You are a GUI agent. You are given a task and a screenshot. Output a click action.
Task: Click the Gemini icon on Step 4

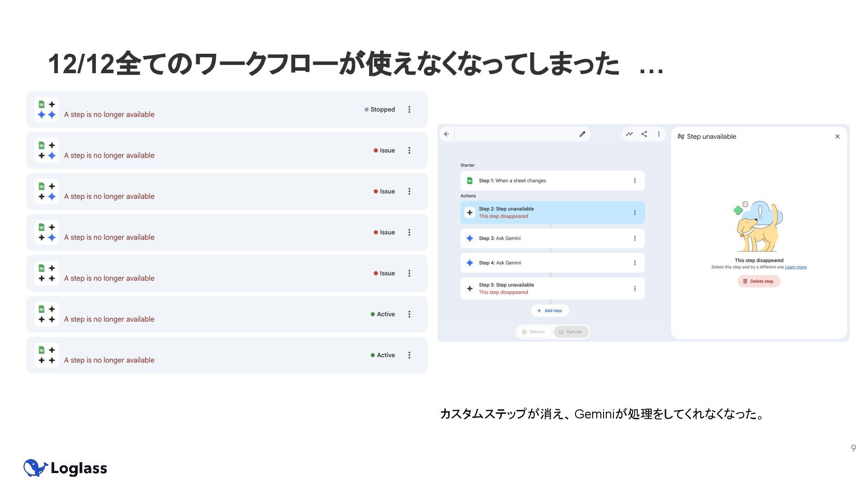click(x=470, y=263)
